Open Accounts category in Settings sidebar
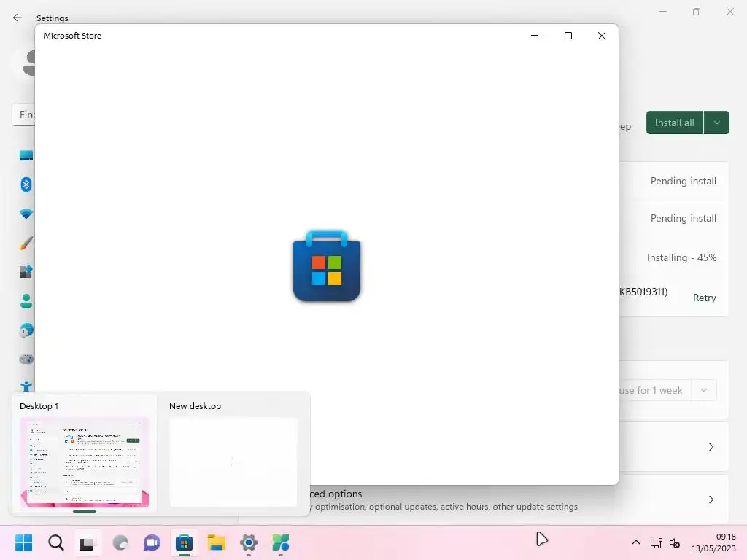Screen dimensions: 747x560 tap(26, 301)
